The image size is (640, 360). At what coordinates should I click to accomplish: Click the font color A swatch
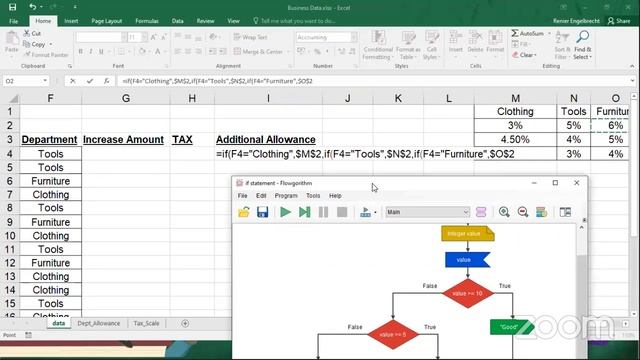click(x=158, y=51)
